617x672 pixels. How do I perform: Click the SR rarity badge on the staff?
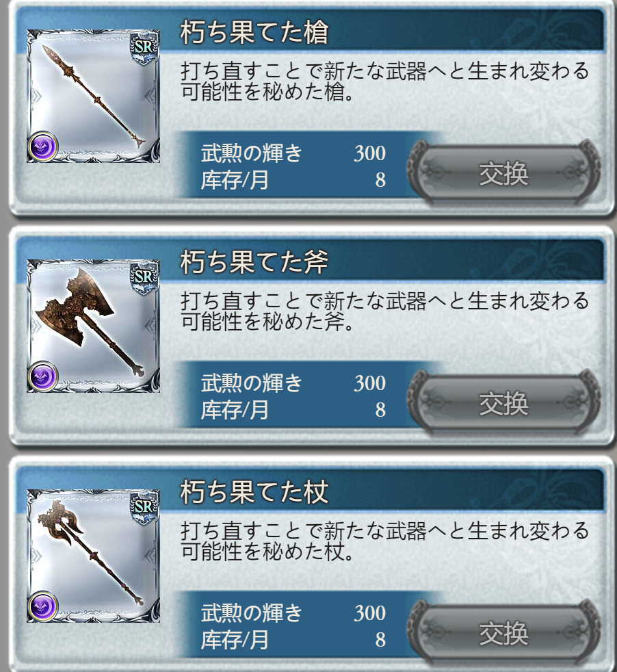144,508
